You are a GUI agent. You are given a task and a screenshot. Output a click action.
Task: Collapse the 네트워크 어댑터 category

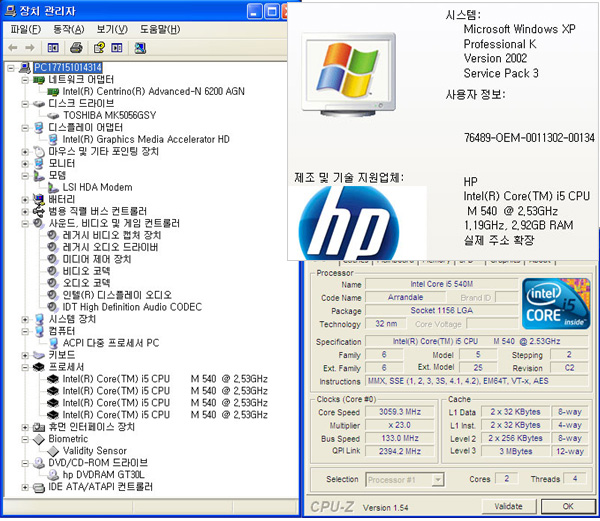point(25,80)
